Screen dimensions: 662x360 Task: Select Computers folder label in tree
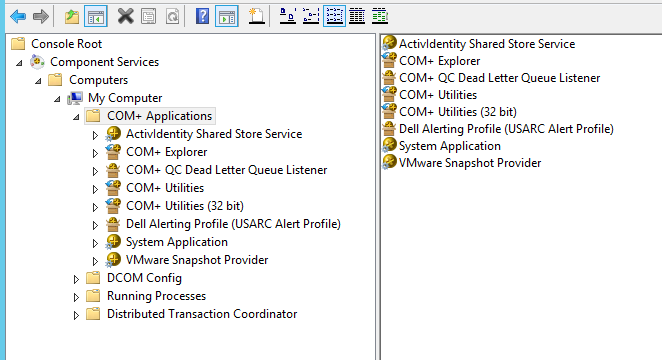98,80
